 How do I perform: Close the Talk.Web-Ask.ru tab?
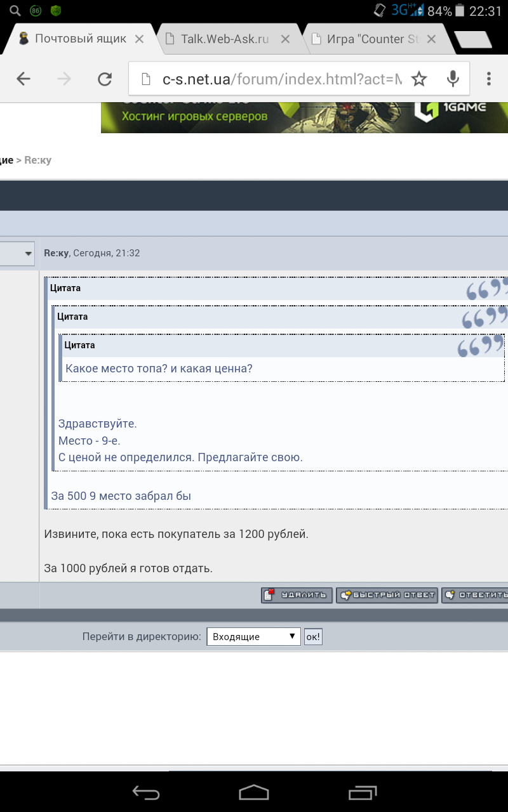285,39
